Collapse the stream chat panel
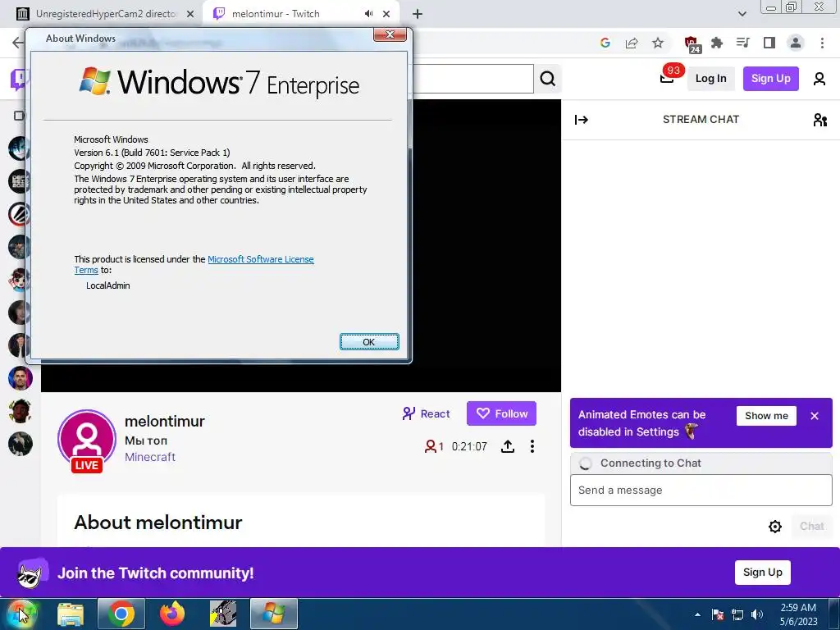The height and width of the screenshot is (630, 840). click(x=582, y=120)
